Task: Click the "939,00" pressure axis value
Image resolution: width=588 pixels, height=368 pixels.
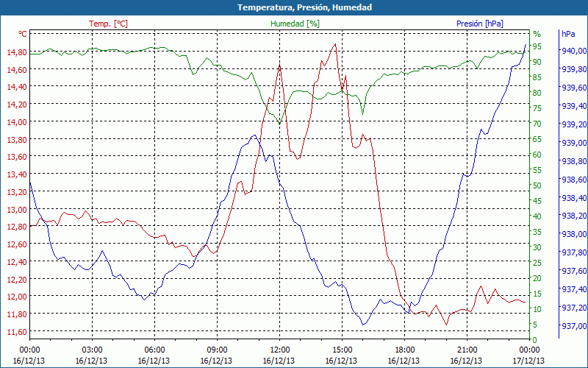Action: (x=573, y=143)
